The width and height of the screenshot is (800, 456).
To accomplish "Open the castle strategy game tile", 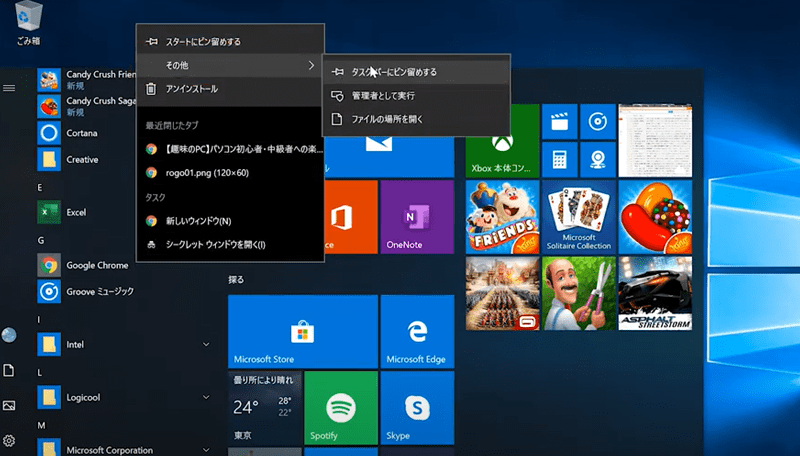I will tap(502, 293).
